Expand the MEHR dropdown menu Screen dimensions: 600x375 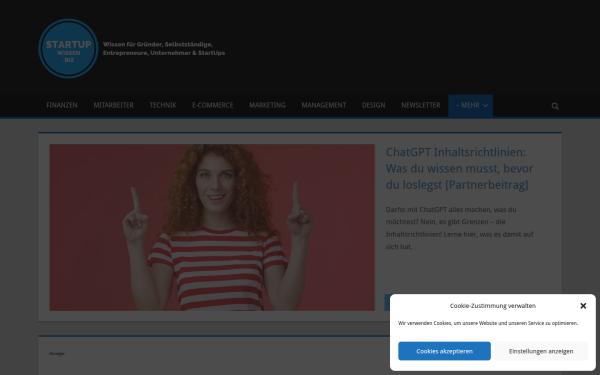tap(471, 106)
